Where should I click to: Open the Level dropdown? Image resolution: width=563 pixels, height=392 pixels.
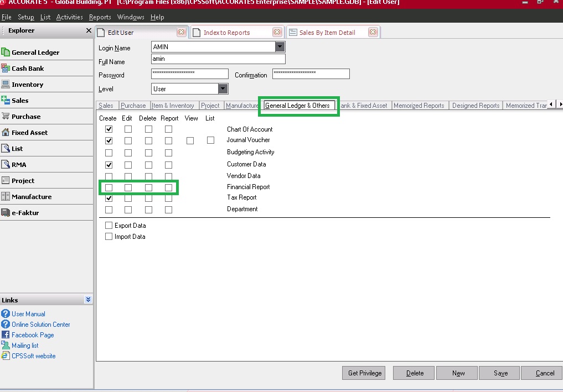(x=222, y=88)
